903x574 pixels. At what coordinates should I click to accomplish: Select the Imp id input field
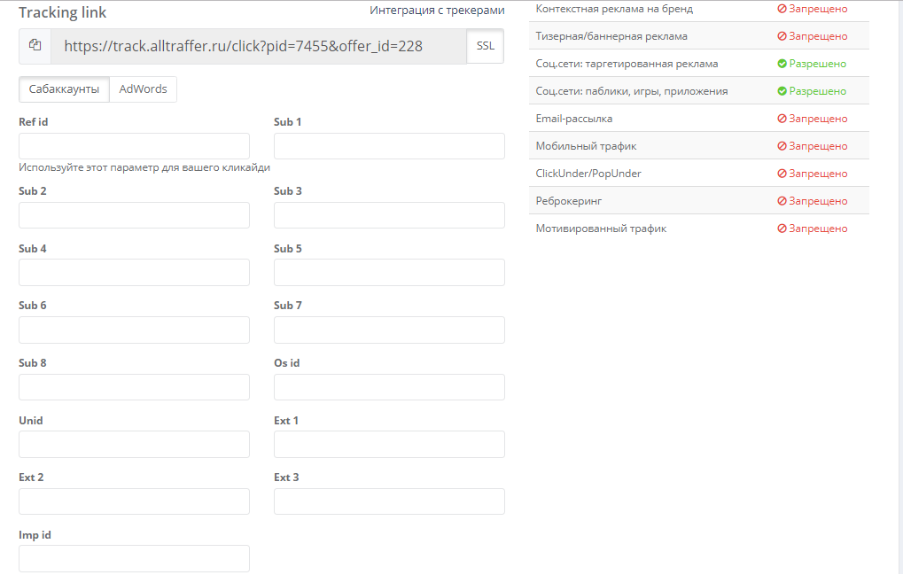pyautogui.click(x=134, y=558)
